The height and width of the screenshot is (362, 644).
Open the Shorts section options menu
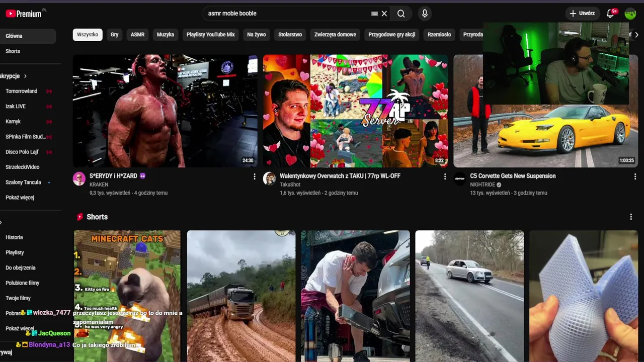coord(631,217)
